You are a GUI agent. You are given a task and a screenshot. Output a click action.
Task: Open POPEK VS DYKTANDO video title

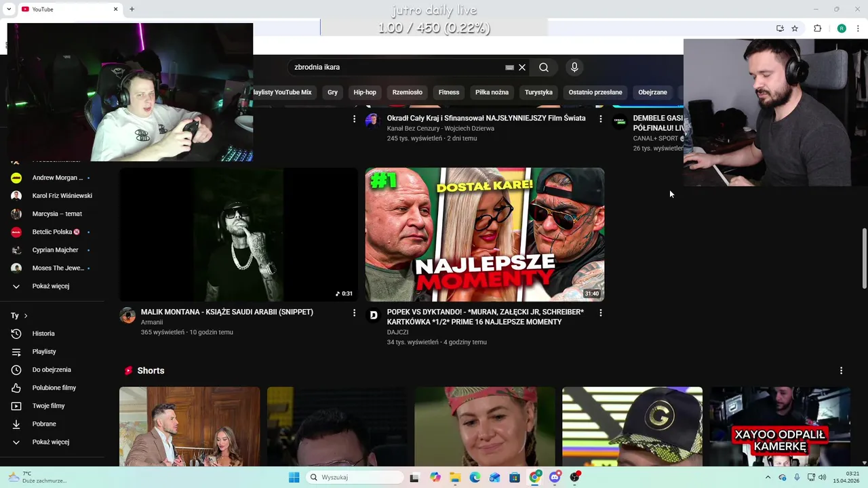[x=486, y=317]
